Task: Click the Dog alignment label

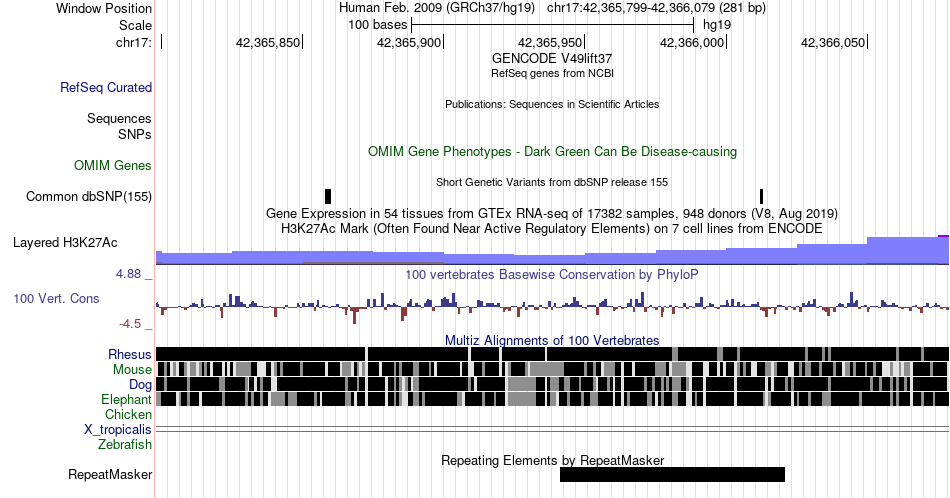Action: coord(140,384)
